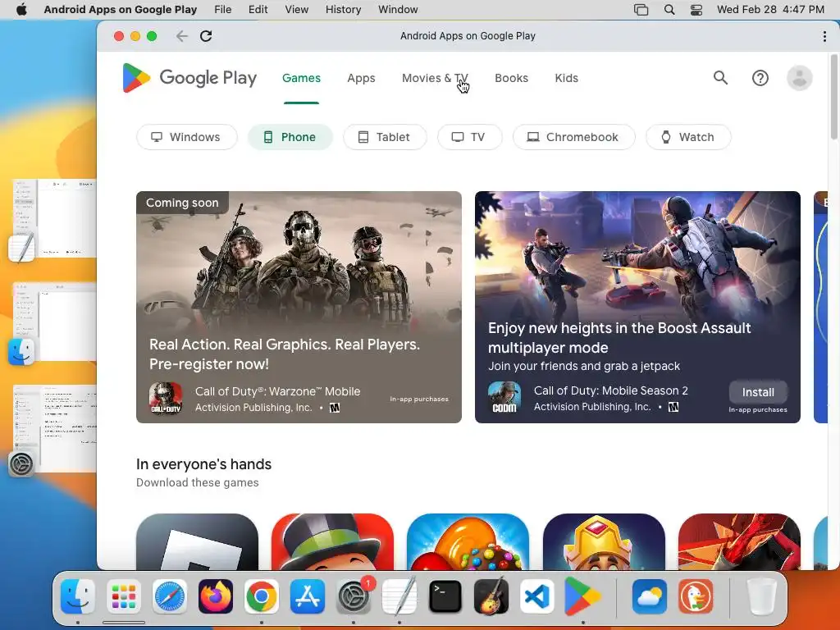Viewport: 840px width, 630px height.
Task: Open the History menu
Action: pyautogui.click(x=344, y=10)
